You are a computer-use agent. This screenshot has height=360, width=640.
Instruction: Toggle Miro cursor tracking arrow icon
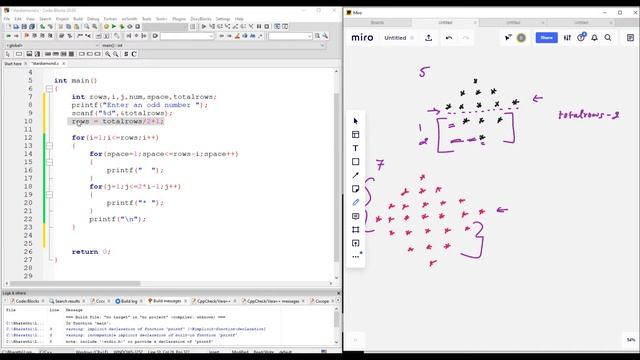(x=508, y=38)
